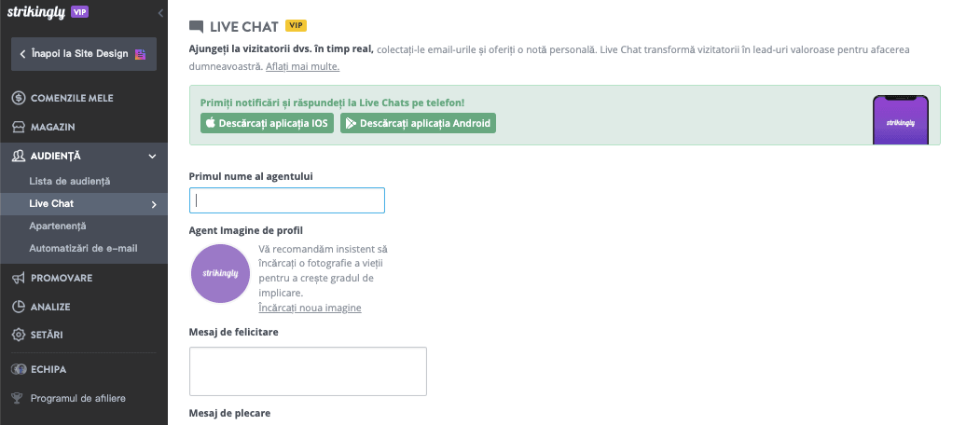Click the yellow VIP badge by Live Chat heading
This screenshot has height=425, width=980.
click(x=296, y=25)
